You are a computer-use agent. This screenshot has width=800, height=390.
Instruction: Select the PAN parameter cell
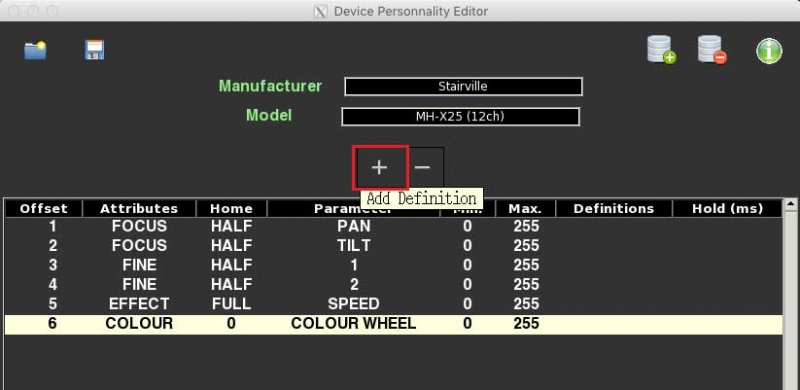tap(354, 226)
